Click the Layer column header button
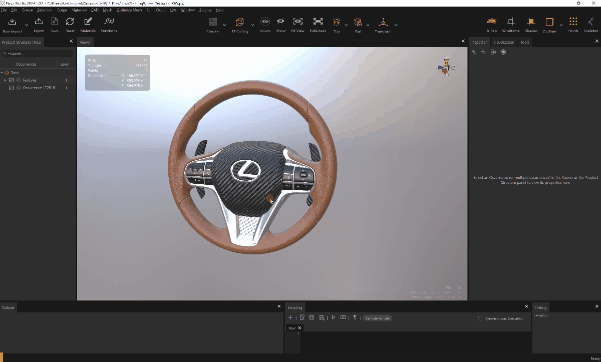Viewport: 601px width, 362px height. (64, 64)
